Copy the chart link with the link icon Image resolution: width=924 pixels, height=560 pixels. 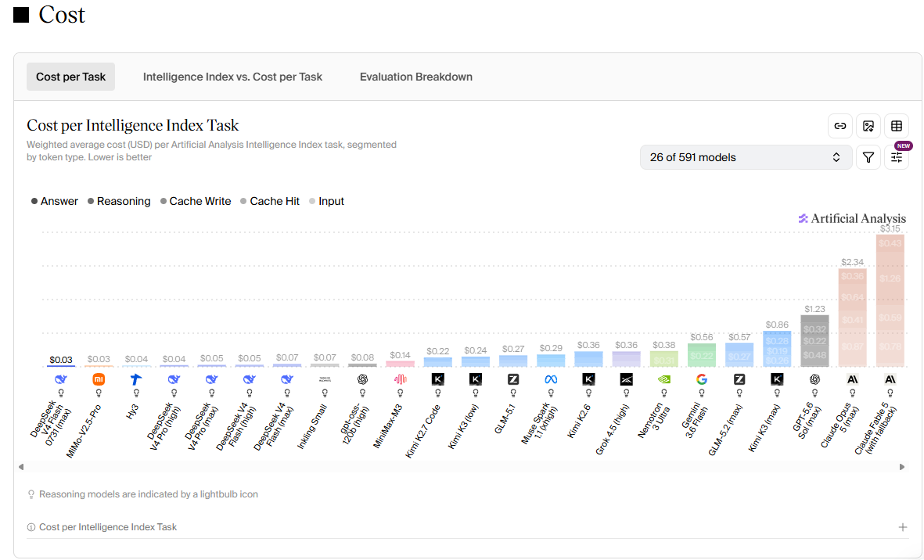pyautogui.click(x=840, y=126)
